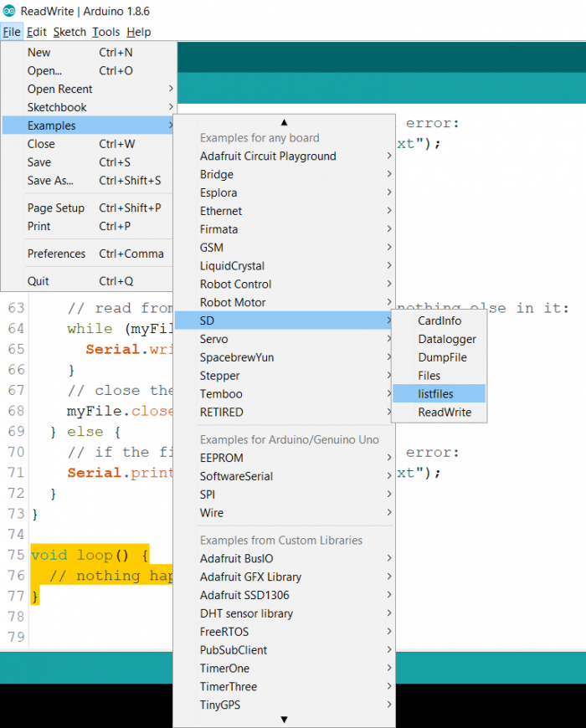This screenshot has height=728, width=586.
Task: Expand the RETIRED examples submenu
Action: pyautogui.click(x=284, y=412)
